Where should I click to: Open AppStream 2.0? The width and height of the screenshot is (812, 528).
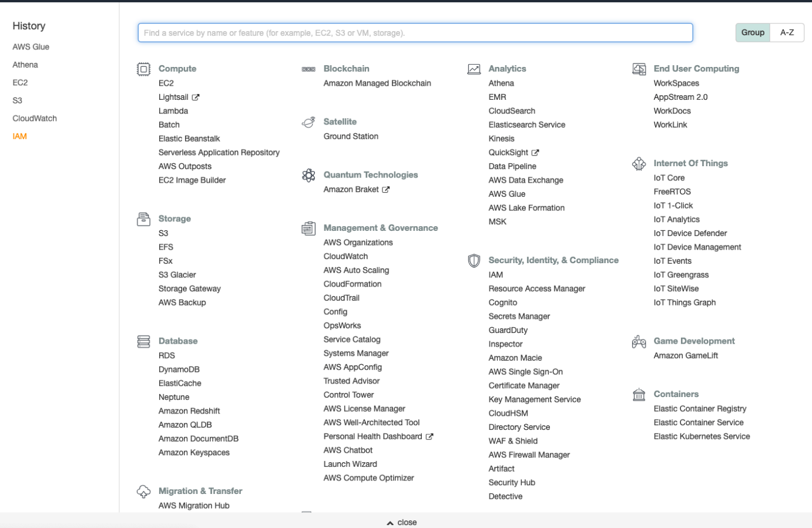coord(681,97)
